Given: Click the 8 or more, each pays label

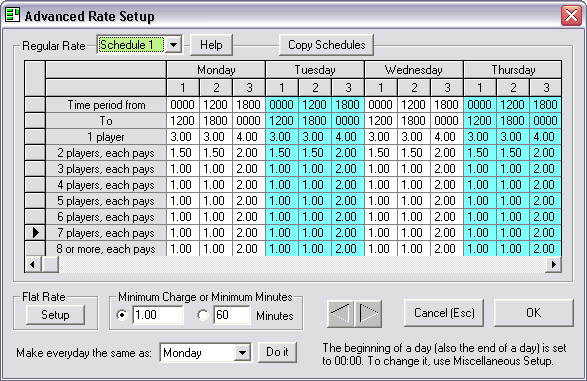Looking at the screenshot, I should (106, 249).
